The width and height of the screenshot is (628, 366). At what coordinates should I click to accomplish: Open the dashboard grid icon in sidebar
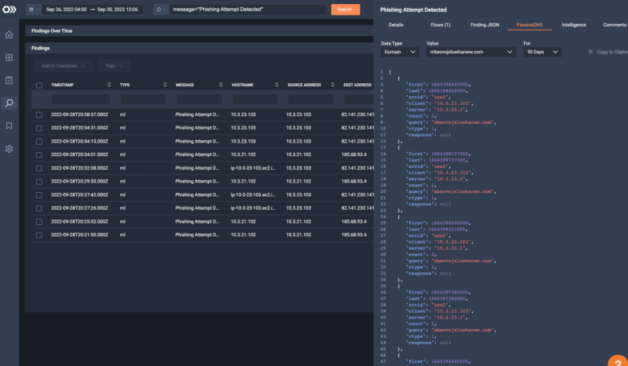pyautogui.click(x=9, y=58)
